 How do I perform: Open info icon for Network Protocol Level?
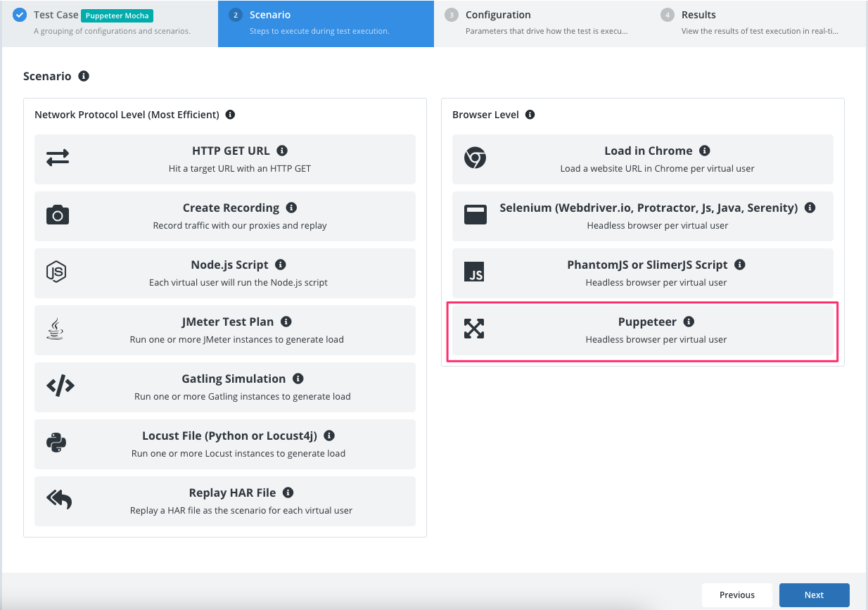click(x=230, y=115)
